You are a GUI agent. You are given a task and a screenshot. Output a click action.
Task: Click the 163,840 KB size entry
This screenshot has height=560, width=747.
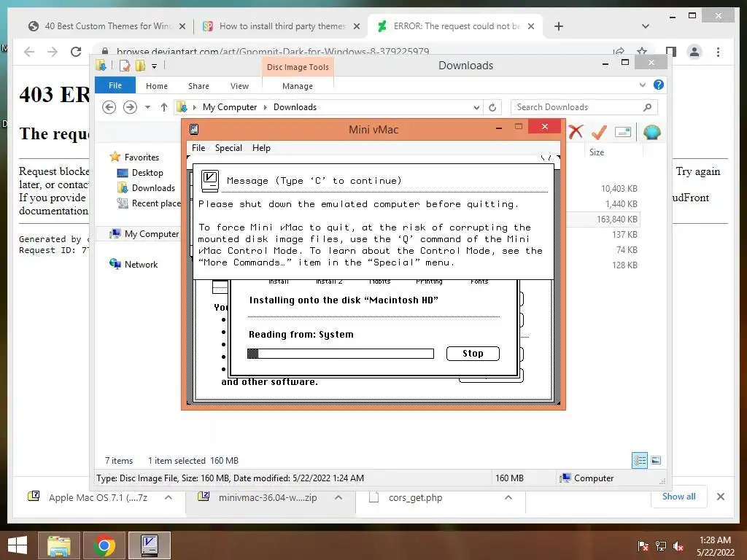coord(616,219)
